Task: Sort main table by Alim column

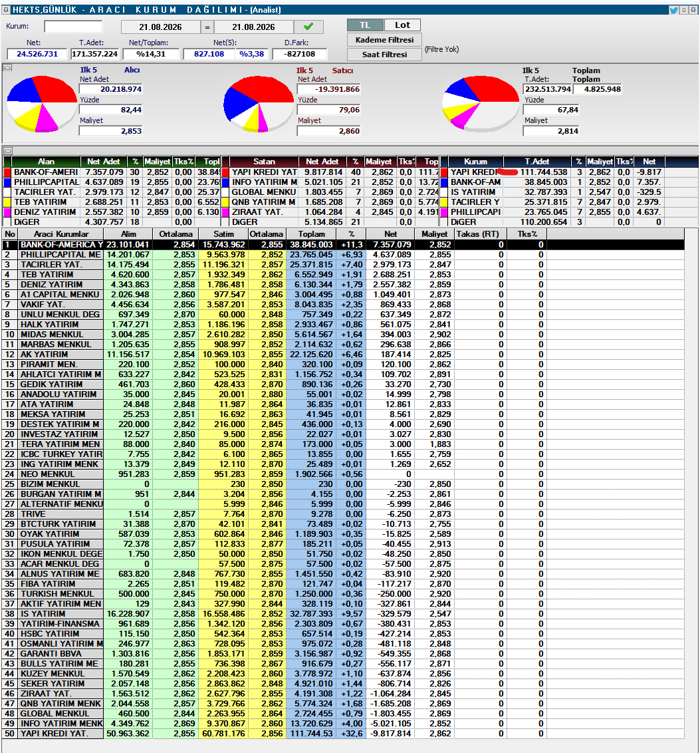Action: [x=128, y=234]
